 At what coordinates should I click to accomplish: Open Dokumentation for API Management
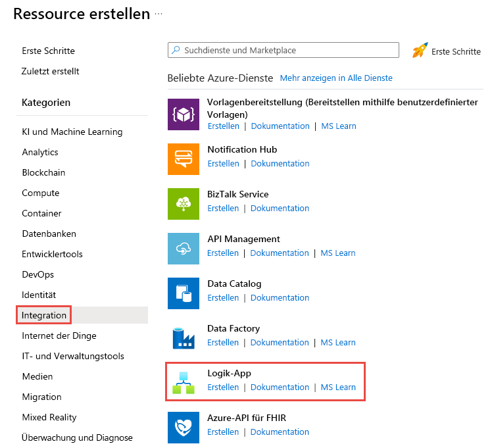(280, 253)
